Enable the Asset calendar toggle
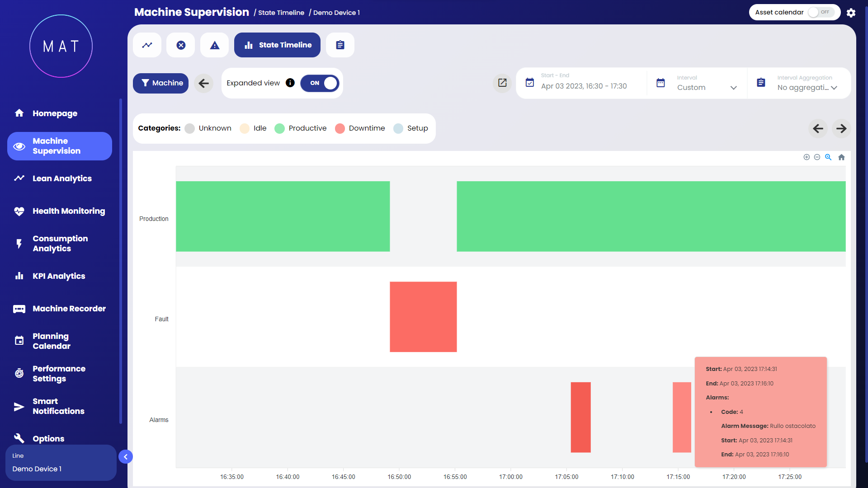 coord(820,12)
